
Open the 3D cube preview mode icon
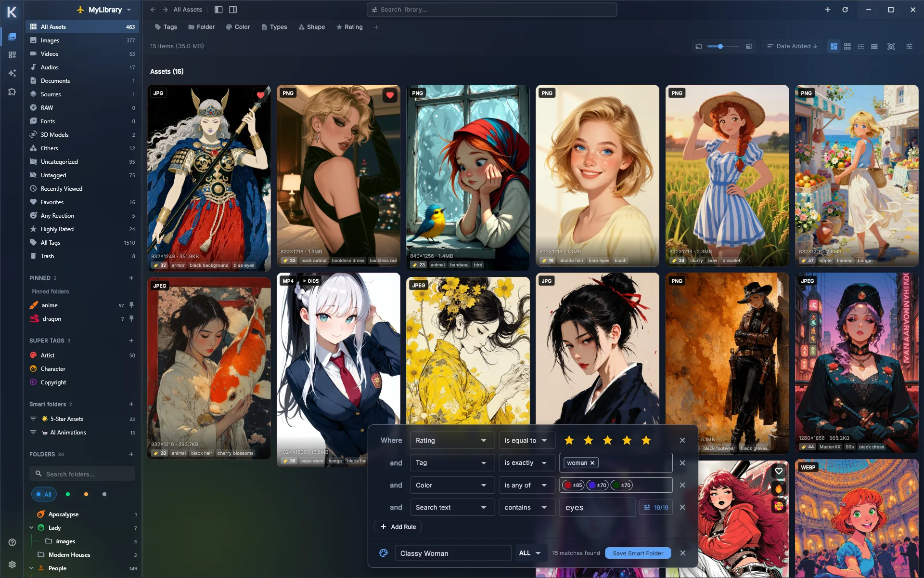tap(891, 46)
